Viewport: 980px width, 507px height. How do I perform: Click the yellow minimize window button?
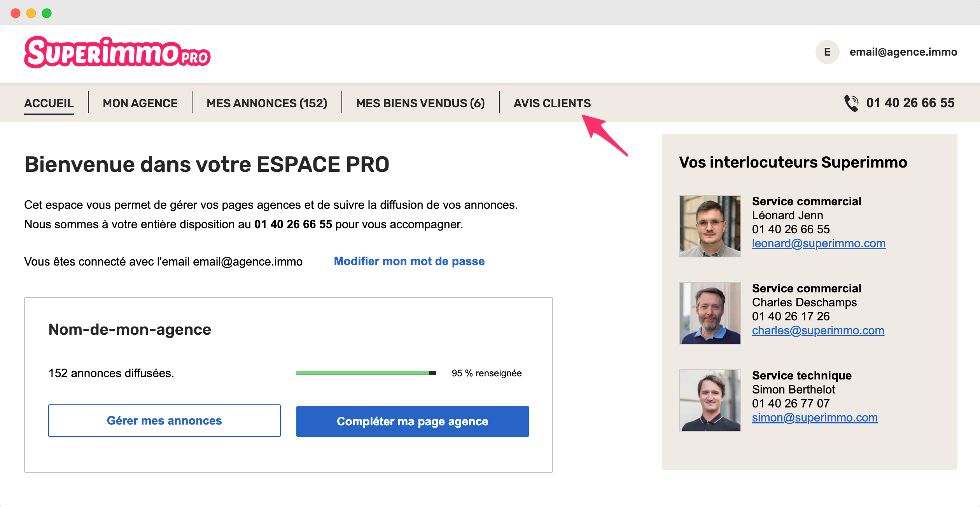tap(31, 13)
